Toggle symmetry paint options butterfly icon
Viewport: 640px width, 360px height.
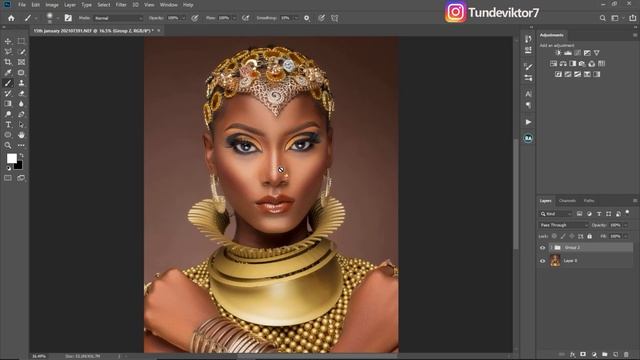click(335, 18)
